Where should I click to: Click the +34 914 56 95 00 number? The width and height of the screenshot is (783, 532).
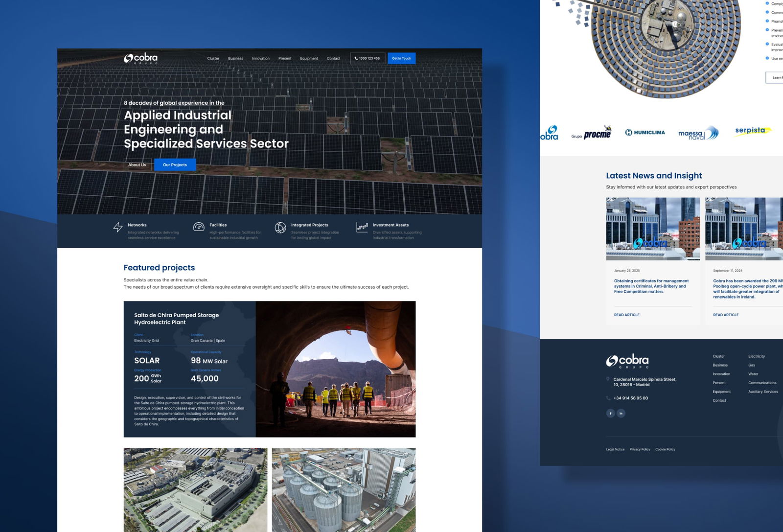pos(631,398)
